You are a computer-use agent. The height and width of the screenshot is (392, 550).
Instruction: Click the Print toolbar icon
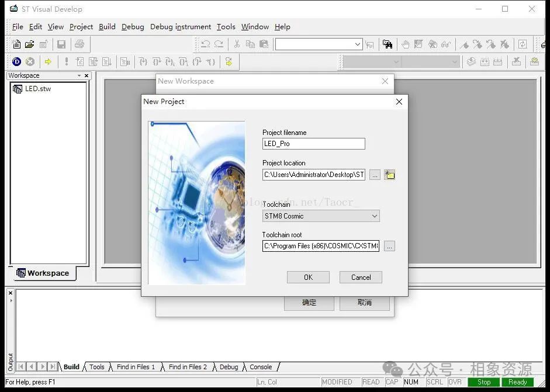point(79,44)
